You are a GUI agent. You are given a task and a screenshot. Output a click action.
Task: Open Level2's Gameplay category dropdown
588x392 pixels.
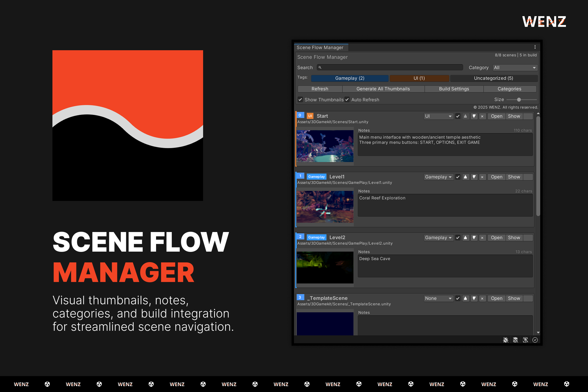(x=439, y=238)
